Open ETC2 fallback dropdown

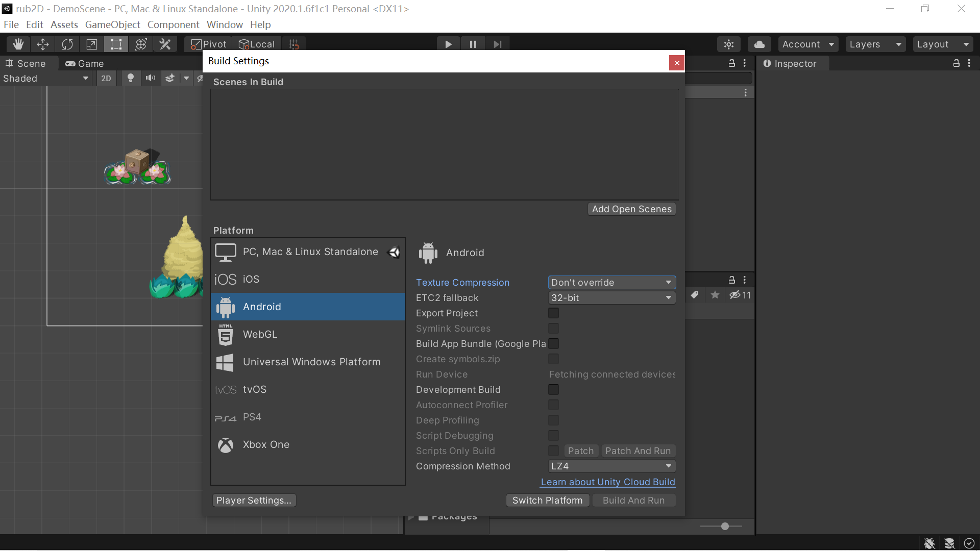tap(612, 297)
